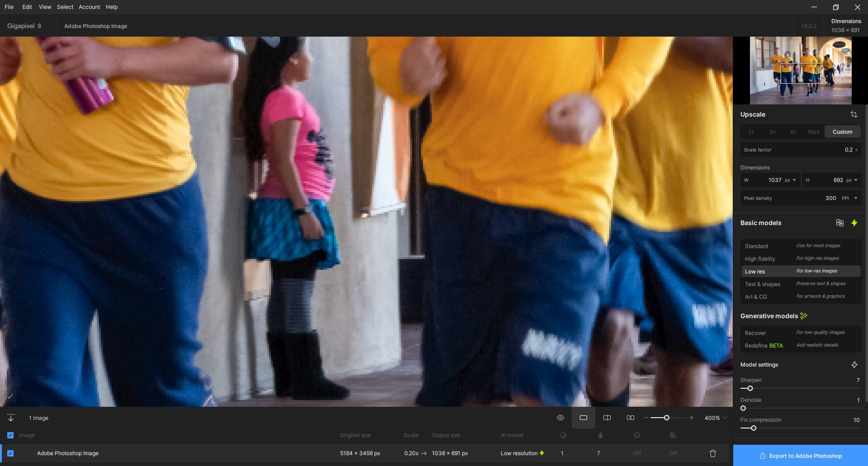
Task: Open the View menu
Action: tap(45, 7)
